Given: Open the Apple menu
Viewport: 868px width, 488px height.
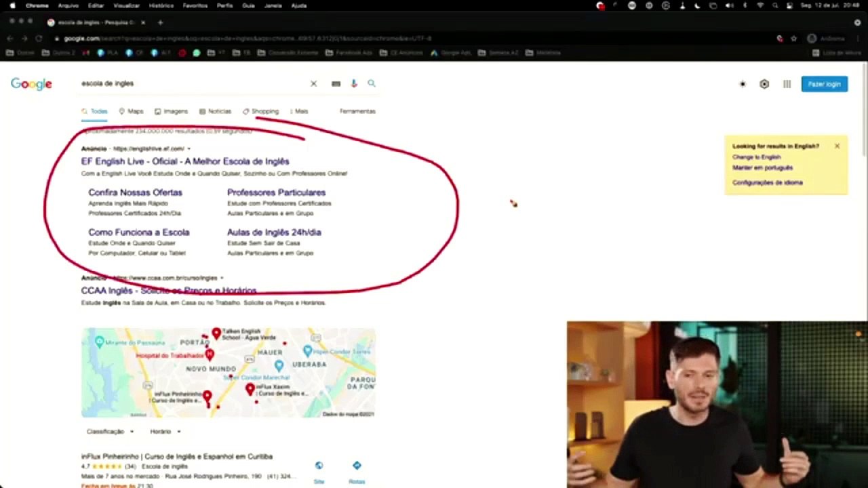Looking at the screenshot, I should [12, 5].
